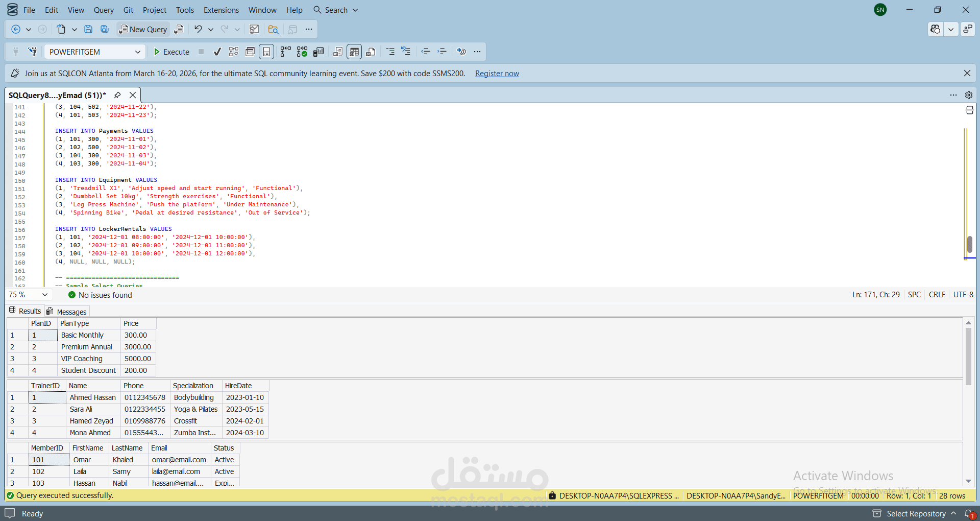Decrease the line indent
This screenshot has height=521, width=980.
tap(426, 52)
